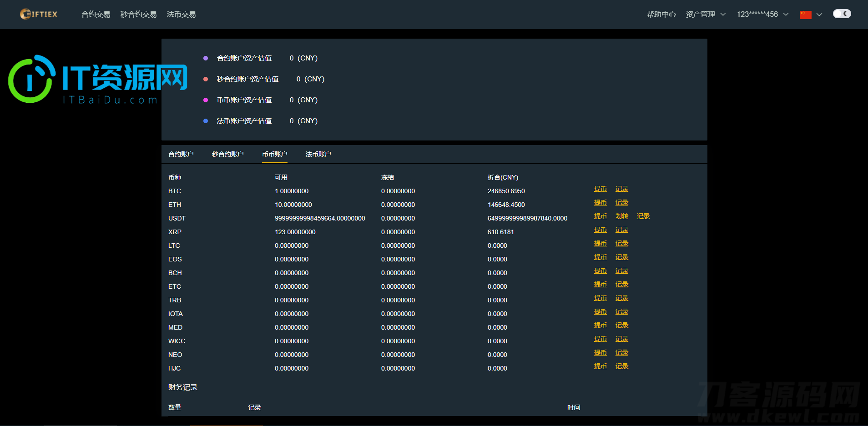The height and width of the screenshot is (426, 868).
Task: Open 记录 for BTC
Action: click(621, 189)
